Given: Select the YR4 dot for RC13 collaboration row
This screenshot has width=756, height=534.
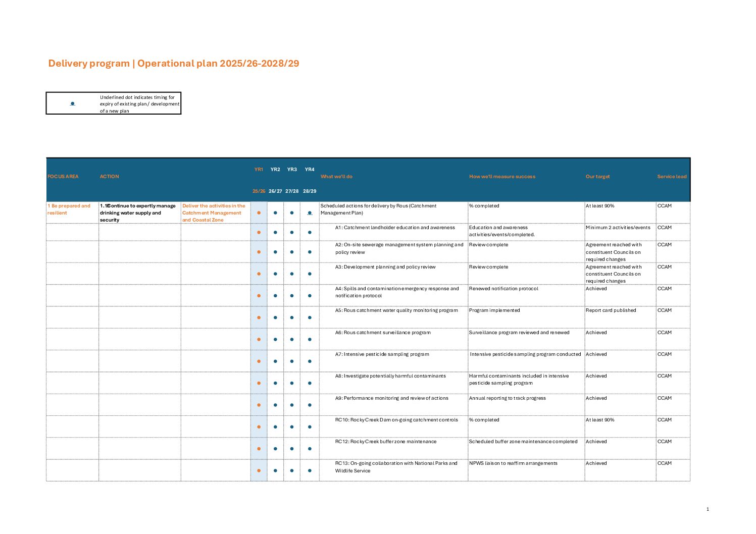Looking at the screenshot, I should [309, 470].
